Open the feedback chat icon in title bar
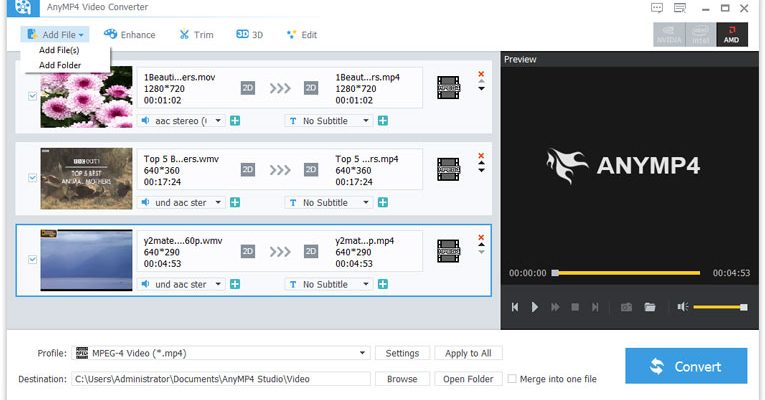 [657, 8]
